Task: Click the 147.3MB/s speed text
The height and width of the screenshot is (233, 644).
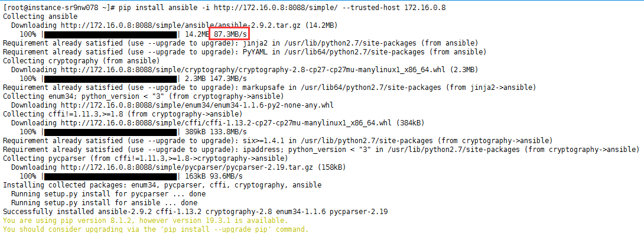Action: point(228,78)
